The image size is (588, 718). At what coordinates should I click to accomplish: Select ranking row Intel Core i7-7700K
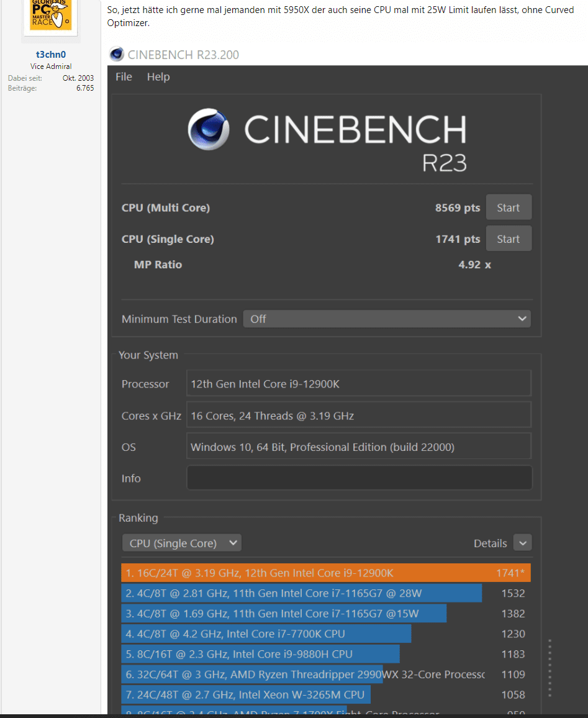[326, 634]
